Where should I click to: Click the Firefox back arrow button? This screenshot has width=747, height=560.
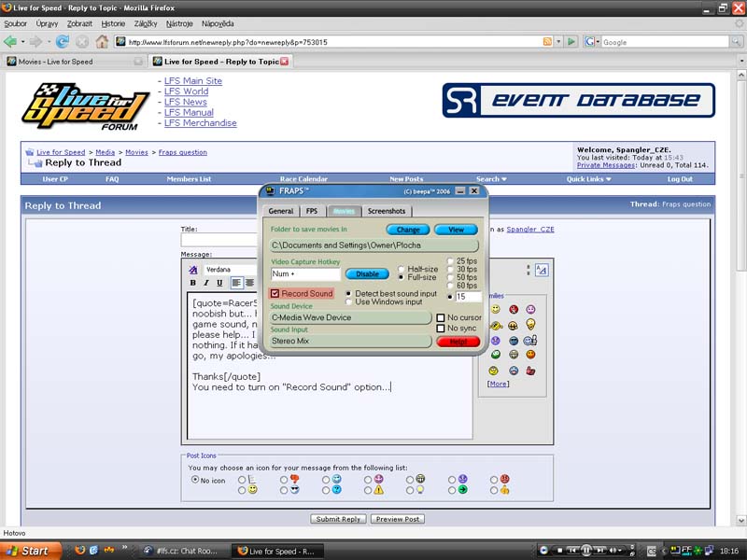pos(10,42)
